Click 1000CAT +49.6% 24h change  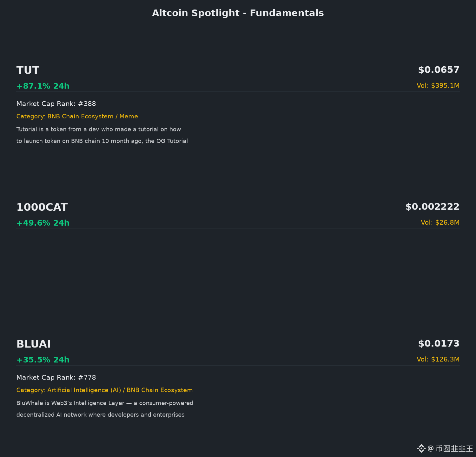[x=43, y=223]
